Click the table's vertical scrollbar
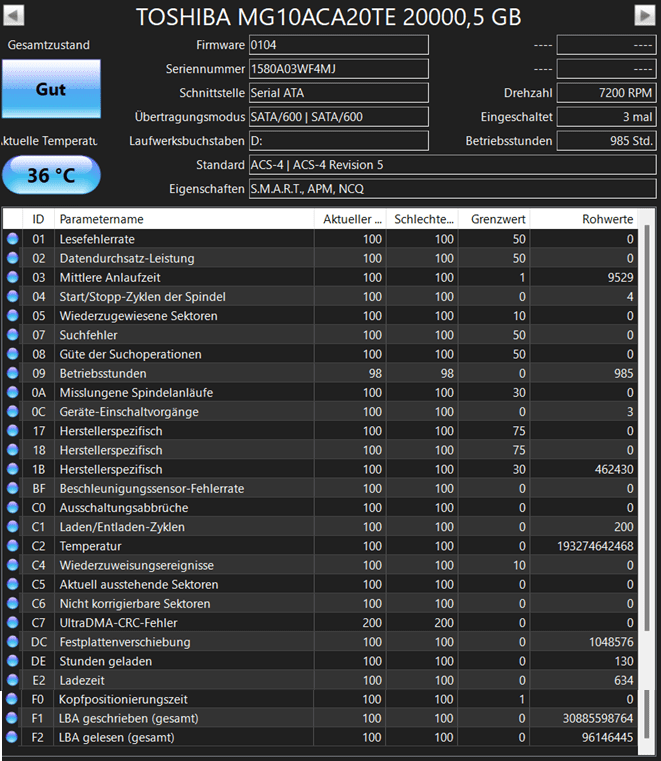 pyautogui.click(x=646, y=427)
